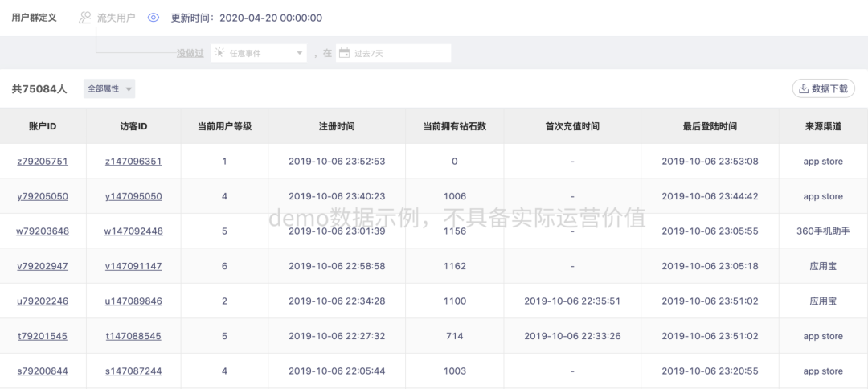Click the 没做过 condition link
The width and height of the screenshot is (868, 389).
click(x=190, y=53)
